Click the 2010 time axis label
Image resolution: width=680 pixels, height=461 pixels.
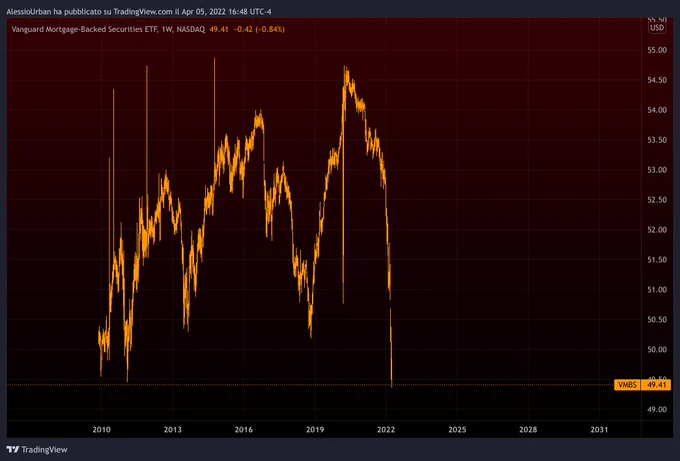click(x=101, y=430)
